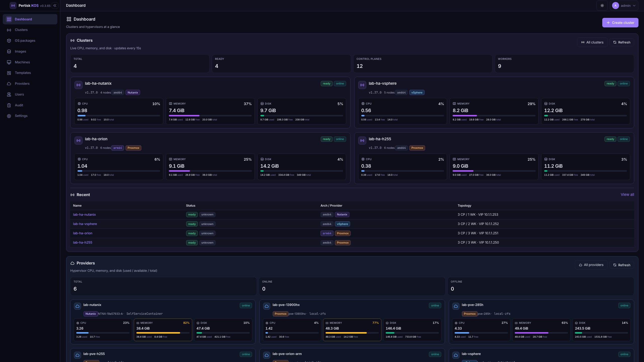
Task: Open OS packages in the sidebar
Action: (30, 41)
